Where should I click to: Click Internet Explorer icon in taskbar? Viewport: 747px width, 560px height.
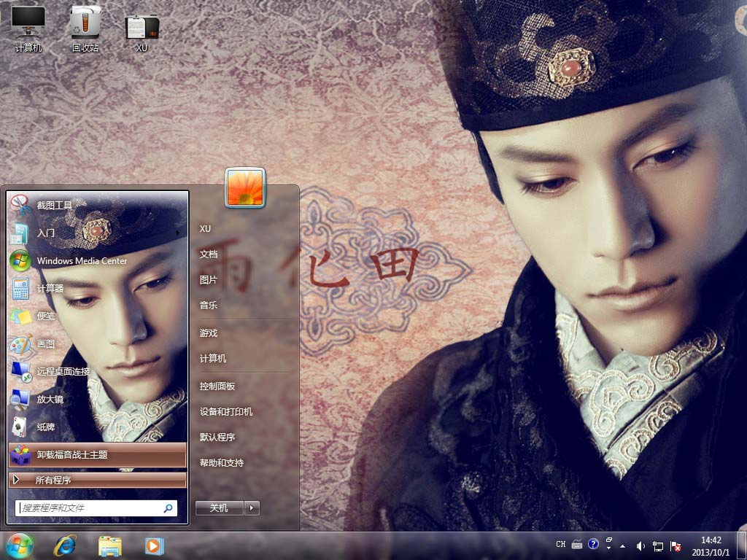pyautogui.click(x=65, y=545)
